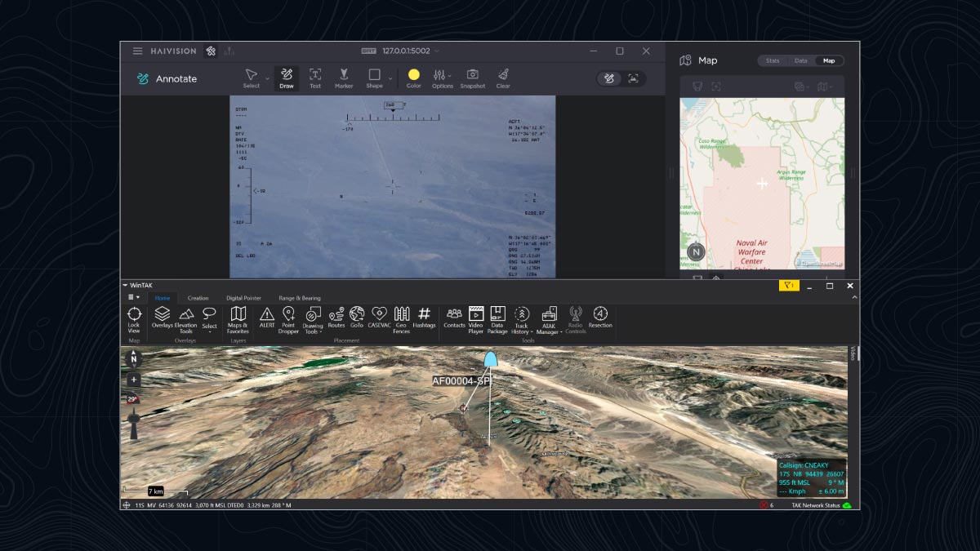Open the Routes tool
This screenshot has width=980, height=551.
pos(336,318)
